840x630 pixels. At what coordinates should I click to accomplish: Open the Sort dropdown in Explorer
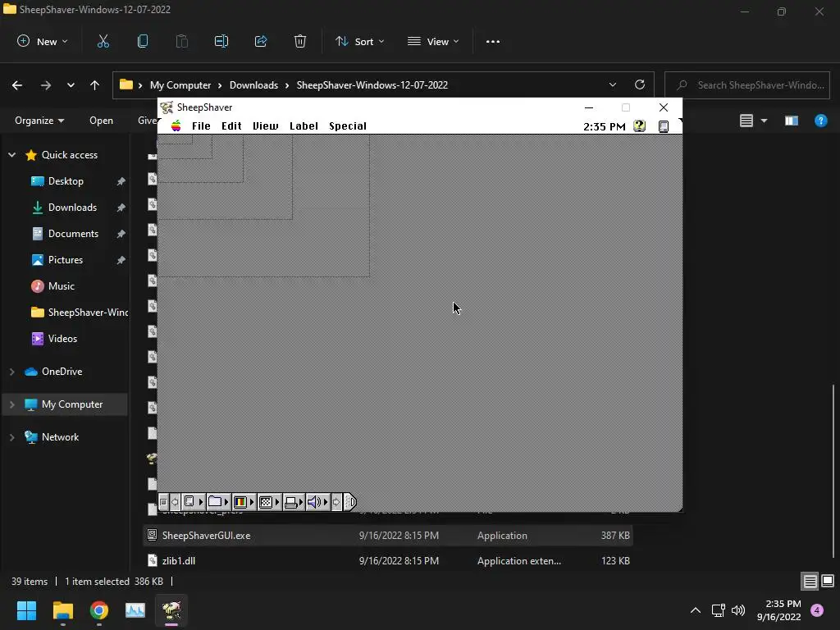(359, 41)
